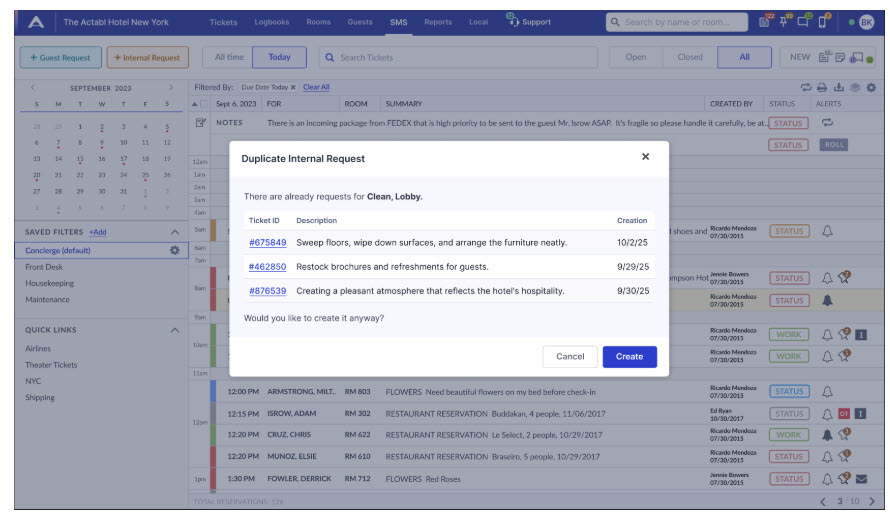This screenshot has height=522, width=890.
Task: Collapse the Quick Links section
Action: [x=175, y=330]
